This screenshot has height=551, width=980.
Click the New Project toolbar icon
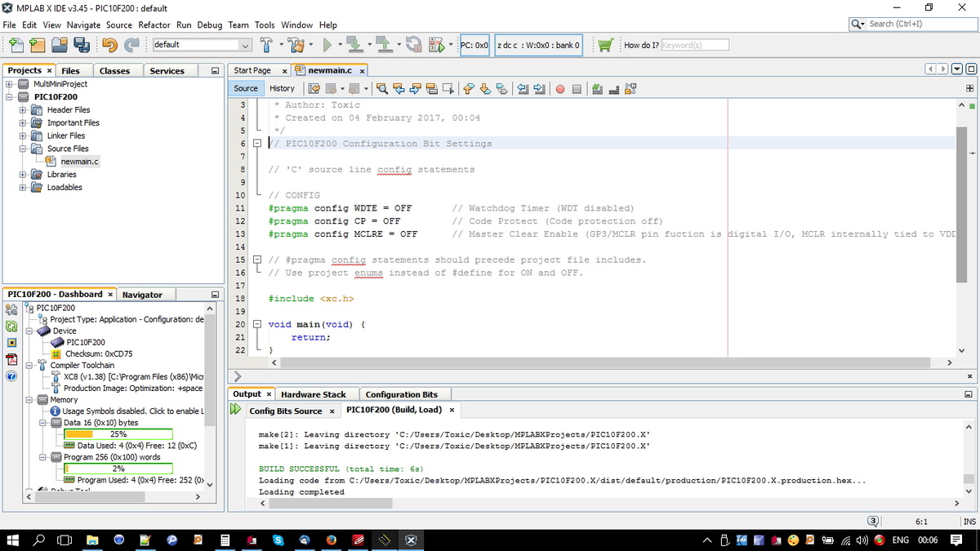tap(38, 45)
